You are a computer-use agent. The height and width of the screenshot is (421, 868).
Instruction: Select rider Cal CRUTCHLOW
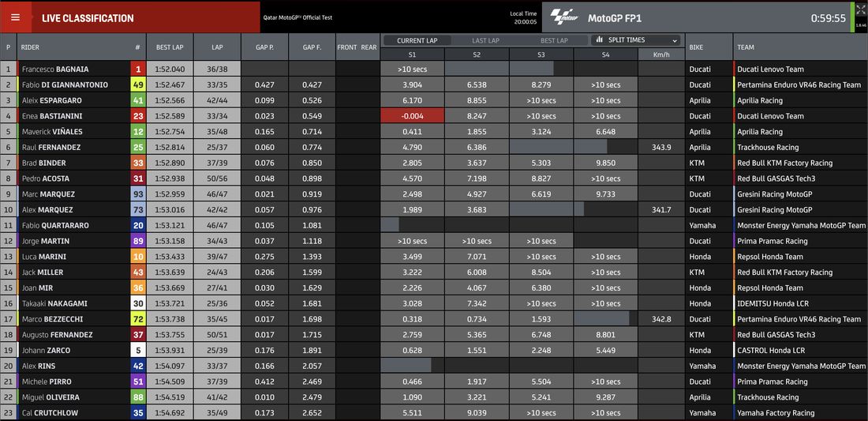coord(50,412)
